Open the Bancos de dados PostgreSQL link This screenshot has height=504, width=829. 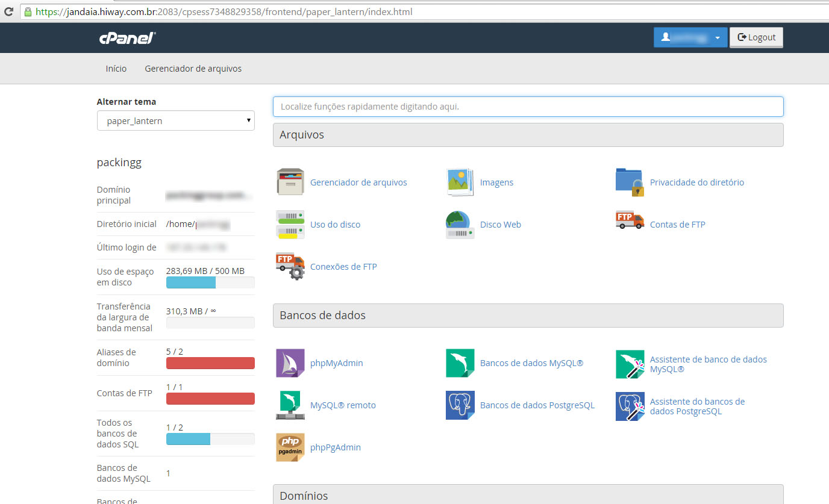pos(537,405)
